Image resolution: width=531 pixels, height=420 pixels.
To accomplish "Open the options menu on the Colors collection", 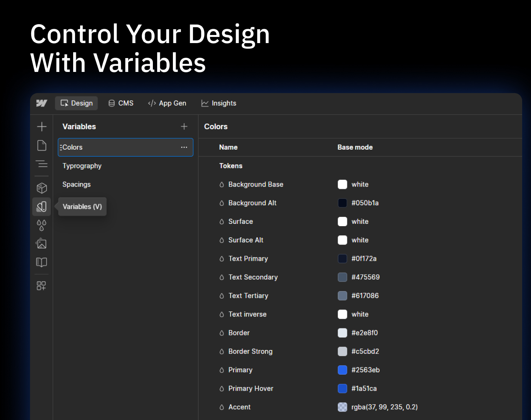I will pyautogui.click(x=184, y=147).
